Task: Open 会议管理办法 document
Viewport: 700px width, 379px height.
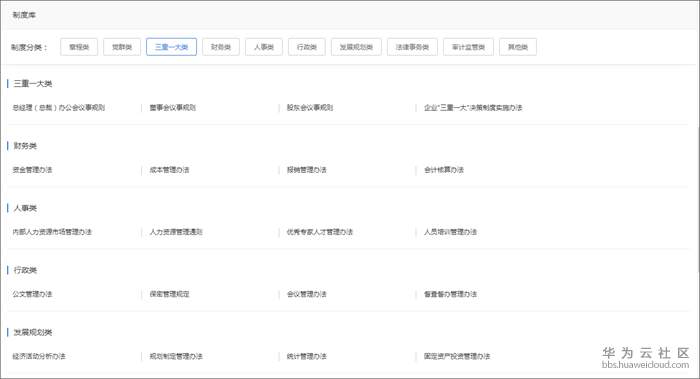Action: [307, 294]
